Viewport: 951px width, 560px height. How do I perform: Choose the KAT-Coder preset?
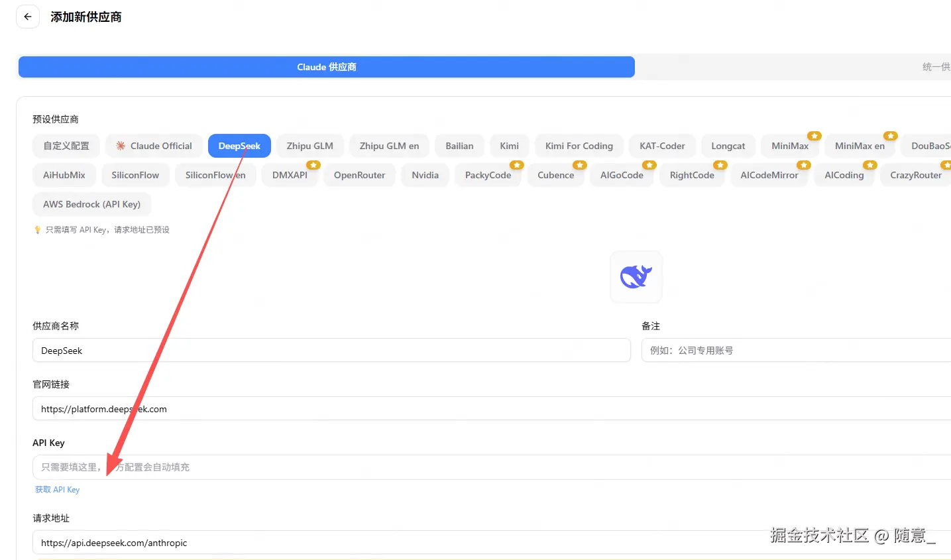tap(662, 146)
